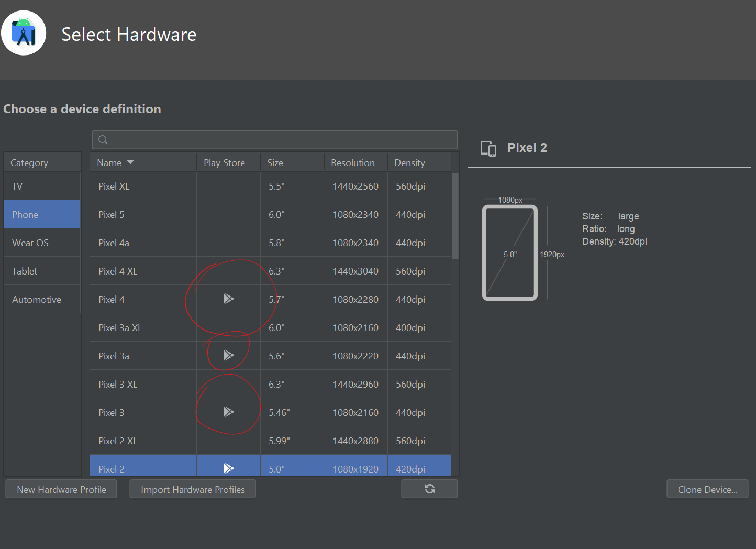Focus the device search field
Image resolution: width=756 pixels, height=549 pixels.
[275, 140]
